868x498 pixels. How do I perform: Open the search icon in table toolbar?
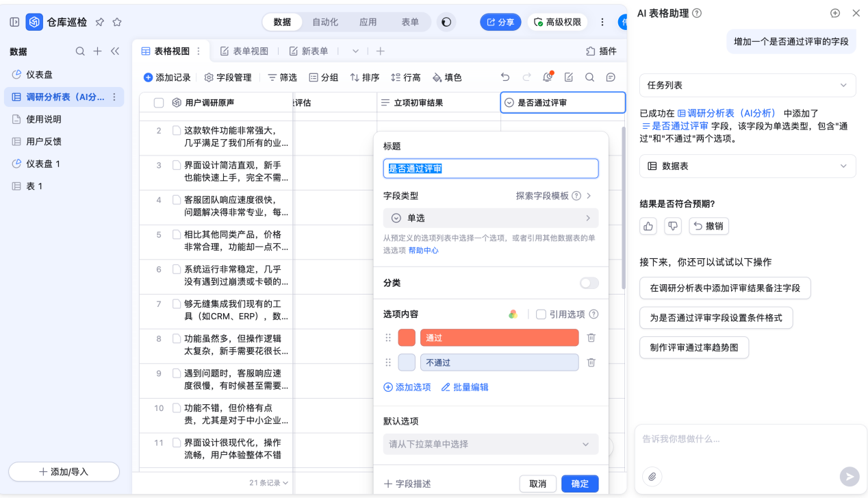pos(589,77)
